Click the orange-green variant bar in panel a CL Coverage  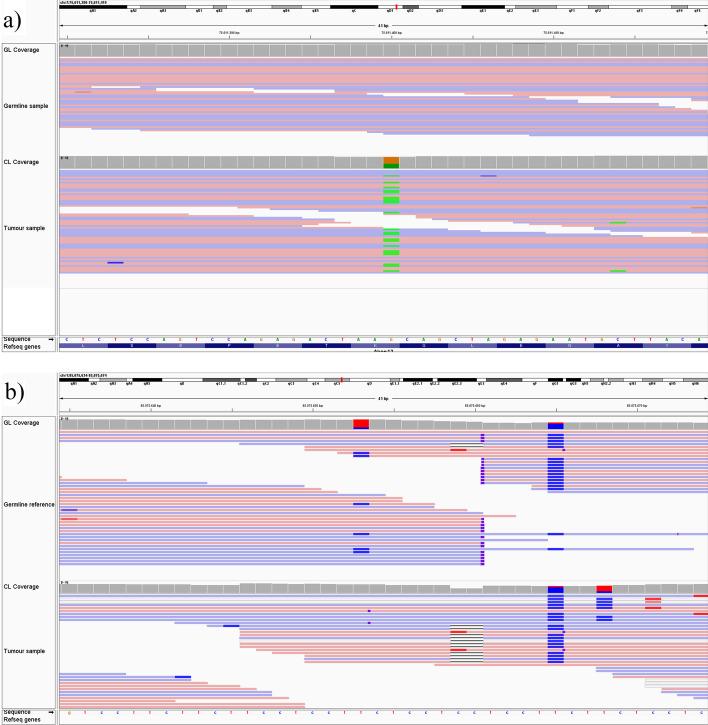click(391, 163)
